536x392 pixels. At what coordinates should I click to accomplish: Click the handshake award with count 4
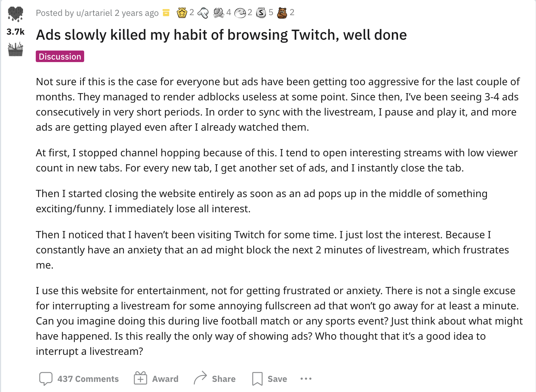click(x=219, y=13)
